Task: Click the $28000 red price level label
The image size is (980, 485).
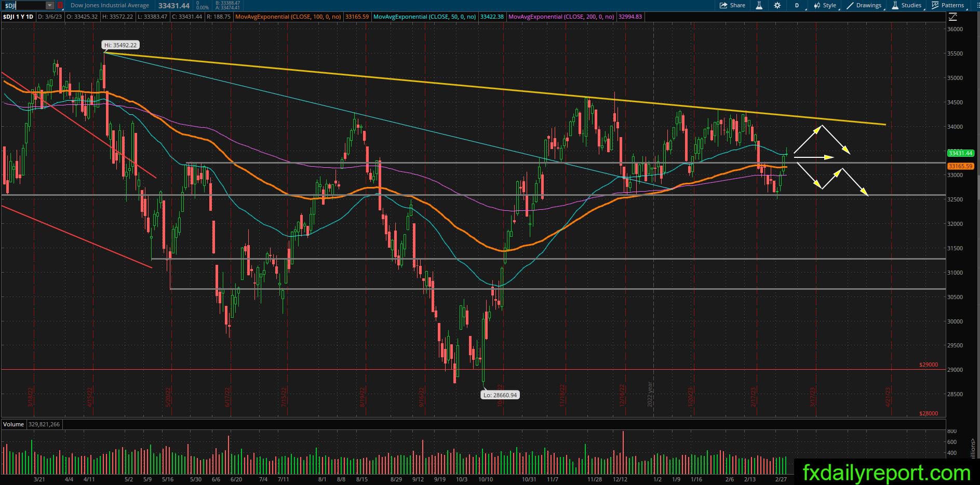Action: click(929, 414)
